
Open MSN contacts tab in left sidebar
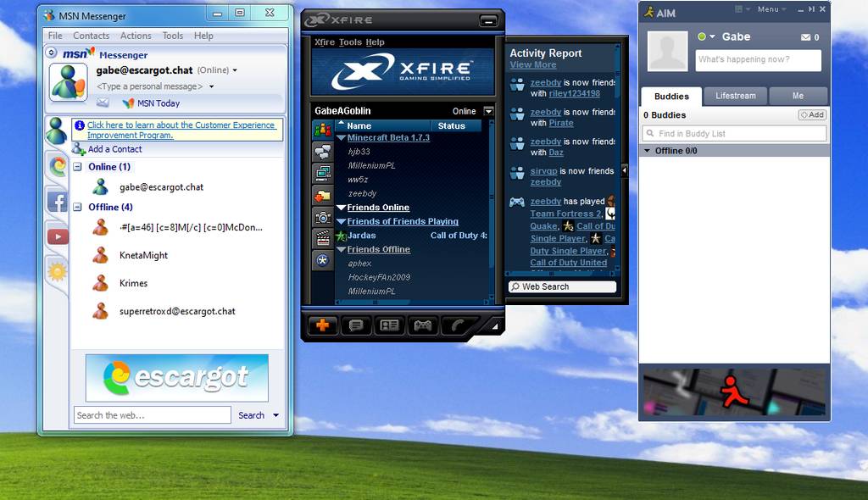[57, 131]
